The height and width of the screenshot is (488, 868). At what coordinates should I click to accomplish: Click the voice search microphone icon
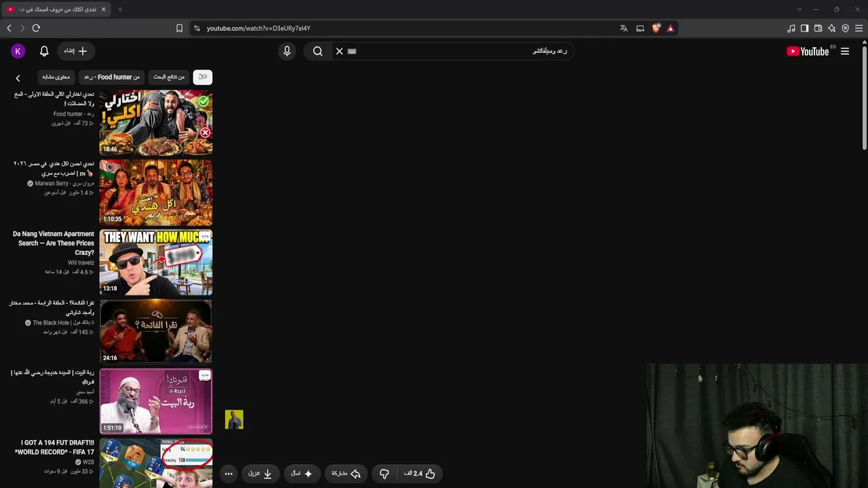pos(287,51)
